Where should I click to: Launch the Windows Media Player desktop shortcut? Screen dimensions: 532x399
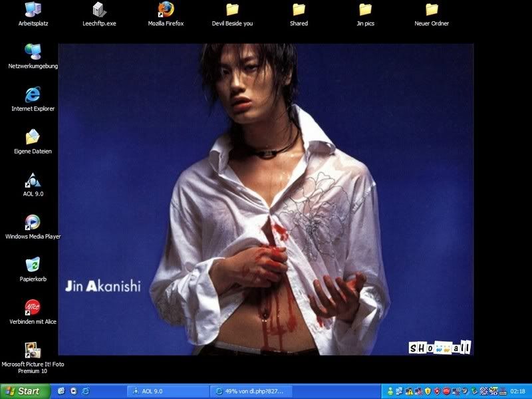[x=33, y=227]
